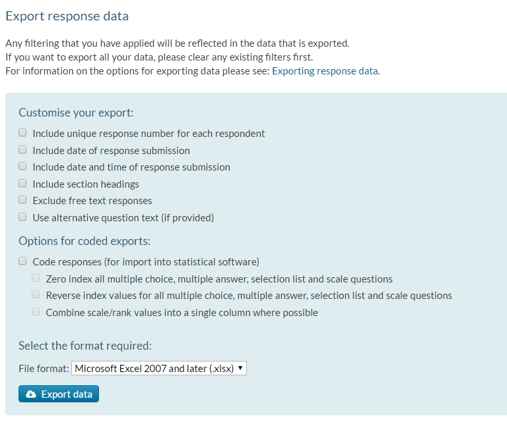Toggle Include section headings checkbox
The height and width of the screenshot is (430, 507).
22,183
